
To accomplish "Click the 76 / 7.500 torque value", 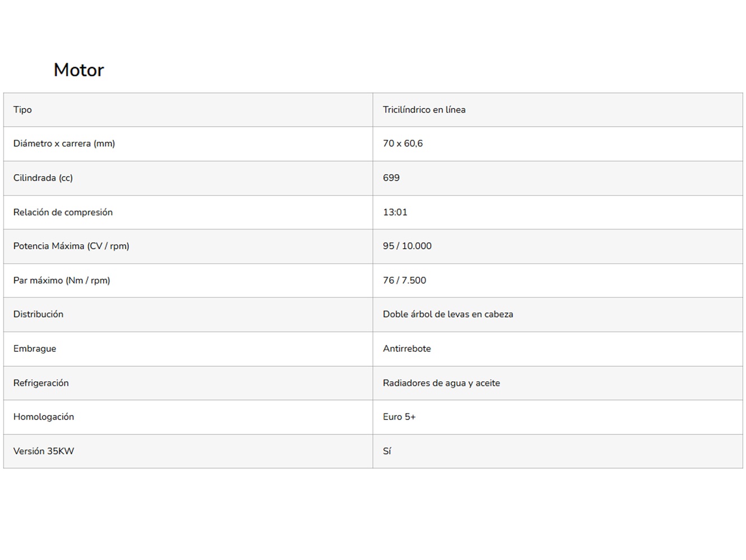I will [404, 281].
